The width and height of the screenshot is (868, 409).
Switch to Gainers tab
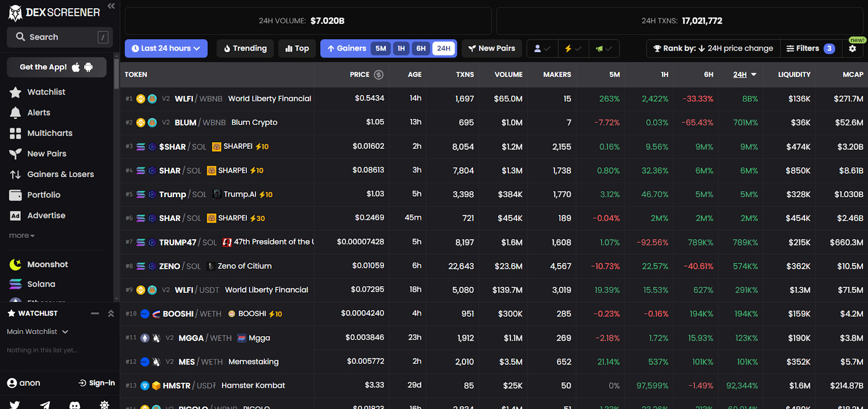(346, 48)
